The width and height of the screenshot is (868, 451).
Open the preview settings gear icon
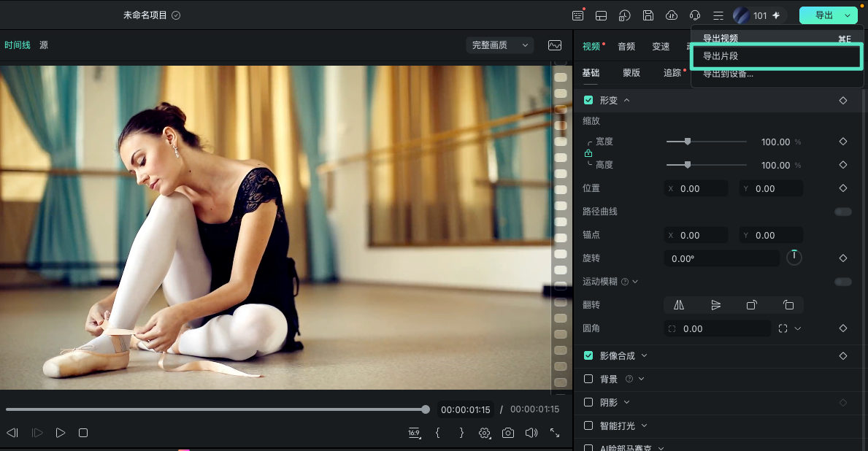point(485,433)
